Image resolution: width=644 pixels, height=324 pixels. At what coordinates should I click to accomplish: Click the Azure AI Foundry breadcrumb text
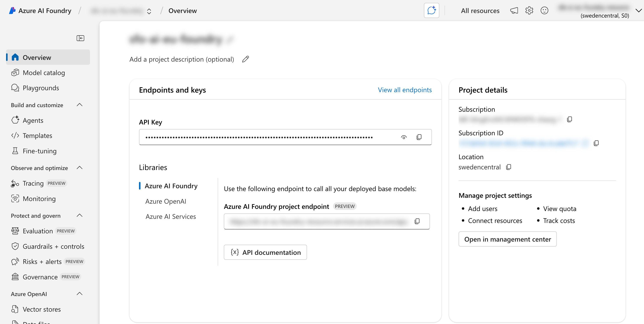point(45,10)
